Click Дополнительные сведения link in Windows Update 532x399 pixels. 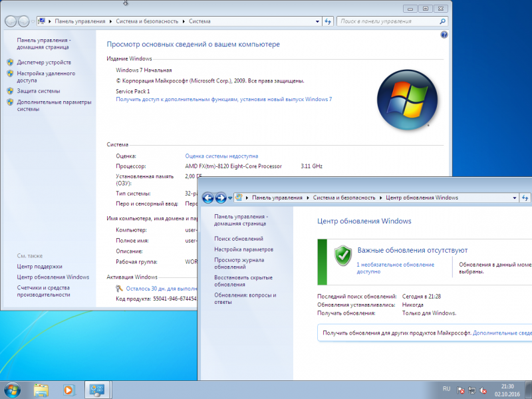coord(502,333)
